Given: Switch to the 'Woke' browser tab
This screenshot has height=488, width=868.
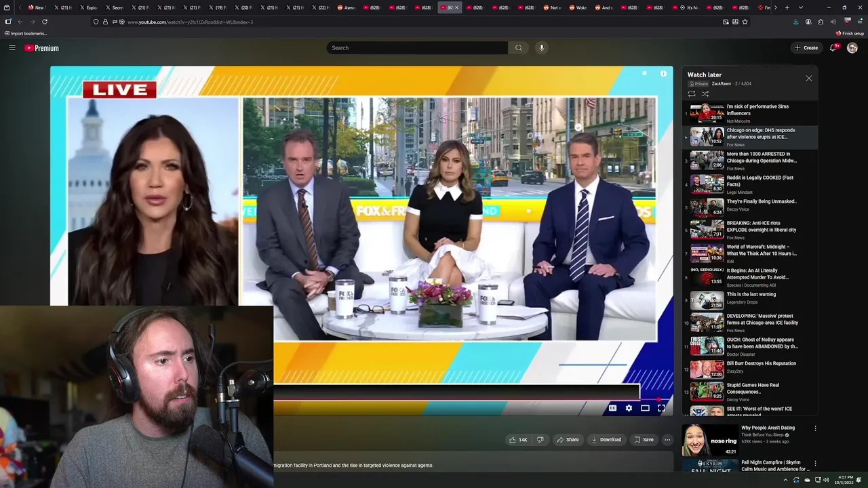Looking at the screenshot, I should tap(578, 7).
